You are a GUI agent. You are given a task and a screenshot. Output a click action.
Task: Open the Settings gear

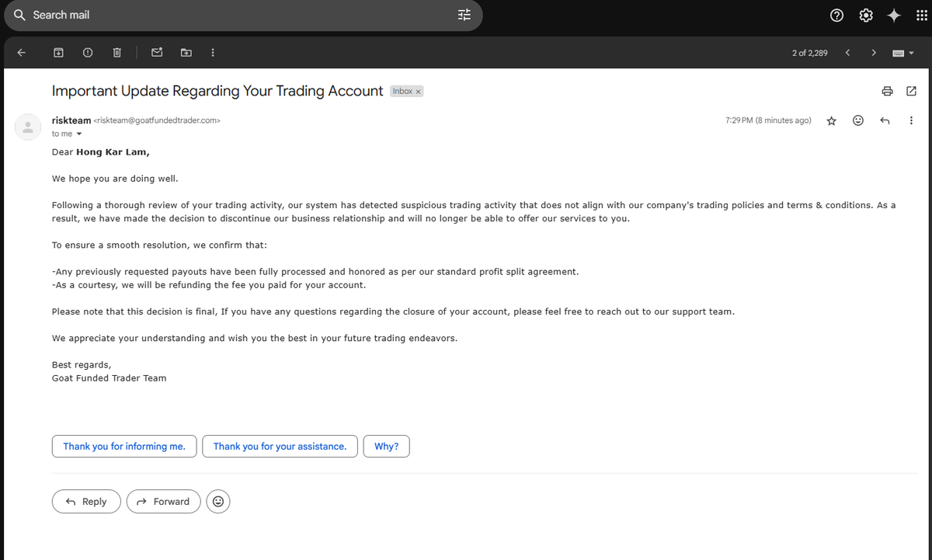click(866, 15)
